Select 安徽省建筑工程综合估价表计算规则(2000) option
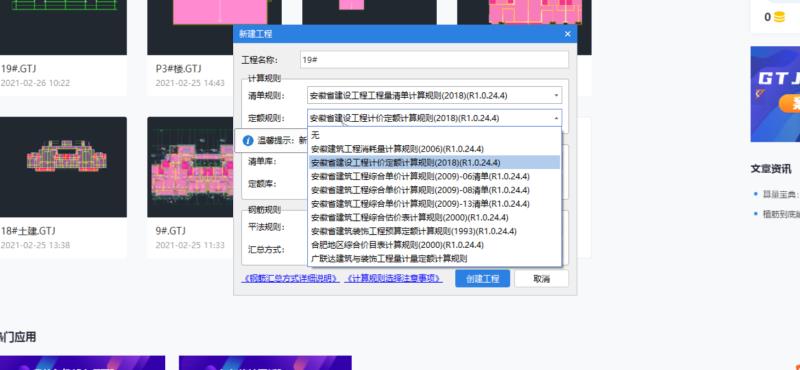 click(434, 218)
